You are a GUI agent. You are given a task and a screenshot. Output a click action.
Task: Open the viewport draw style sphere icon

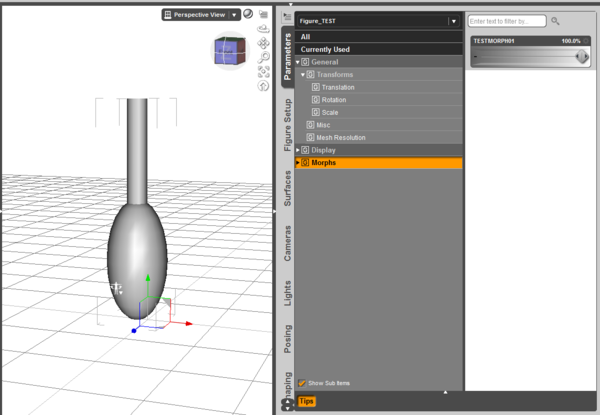point(248,14)
